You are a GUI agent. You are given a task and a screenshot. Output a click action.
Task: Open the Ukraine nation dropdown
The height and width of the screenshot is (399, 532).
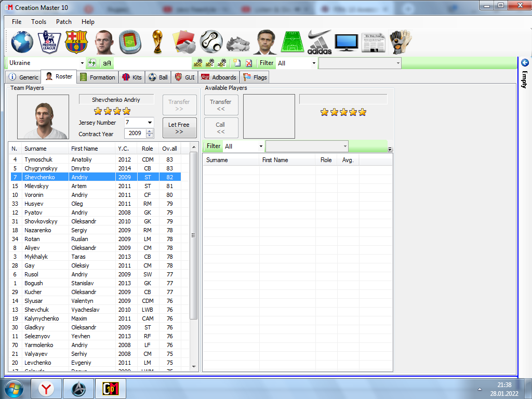[x=83, y=62]
